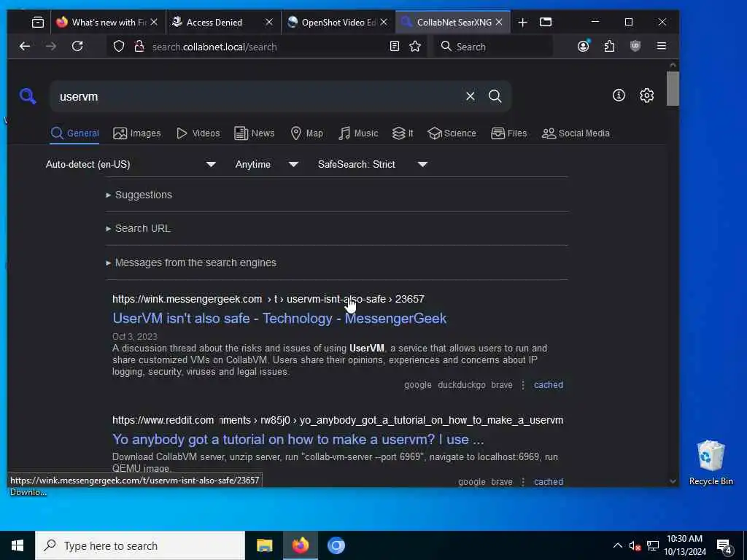Open list all tabs window icon
The width and height of the screenshot is (747, 560).
pyautogui.click(x=546, y=23)
